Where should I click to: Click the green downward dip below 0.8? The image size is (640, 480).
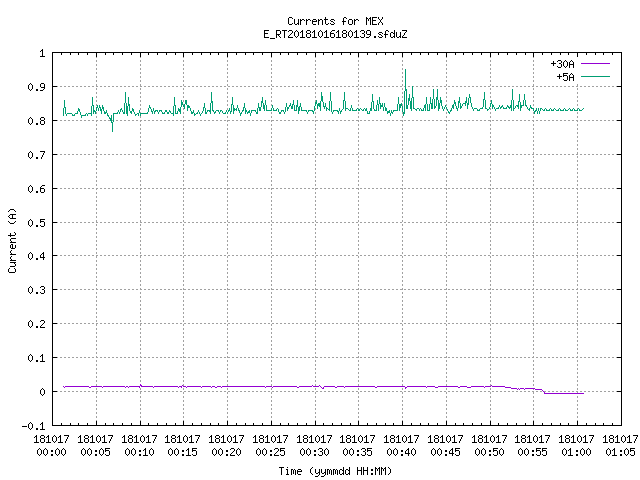point(112,124)
